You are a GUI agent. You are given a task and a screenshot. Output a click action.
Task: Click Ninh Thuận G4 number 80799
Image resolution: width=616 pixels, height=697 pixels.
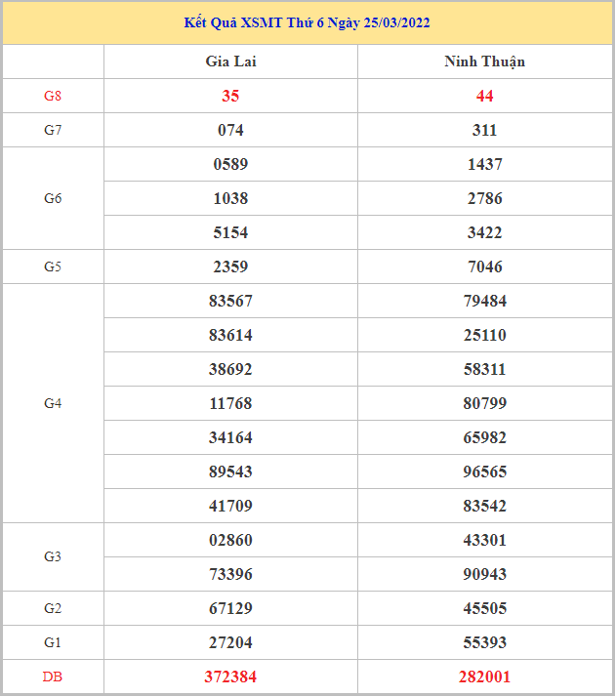coord(484,403)
